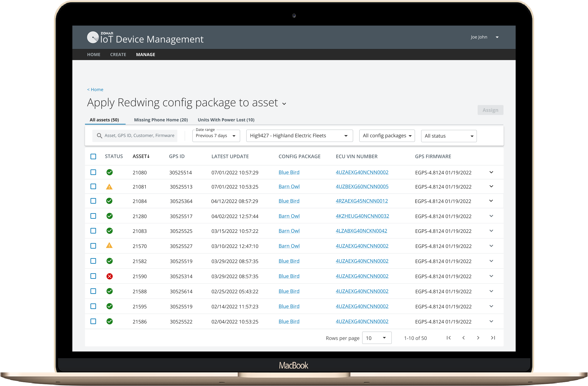The width and height of the screenshot is (588, 386).
Task: Open VIN link 4RZAEXG45NCNN0012
Action: tap(362, 201)
